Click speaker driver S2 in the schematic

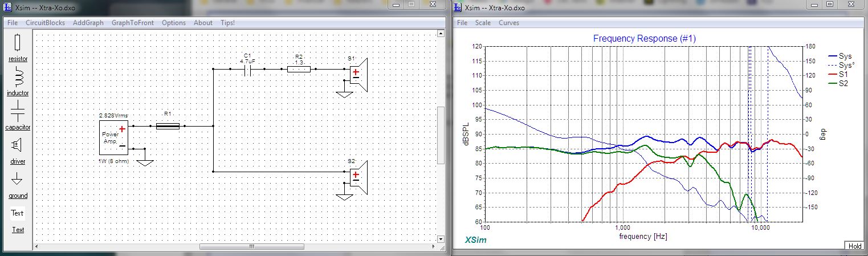pos(360,177)
